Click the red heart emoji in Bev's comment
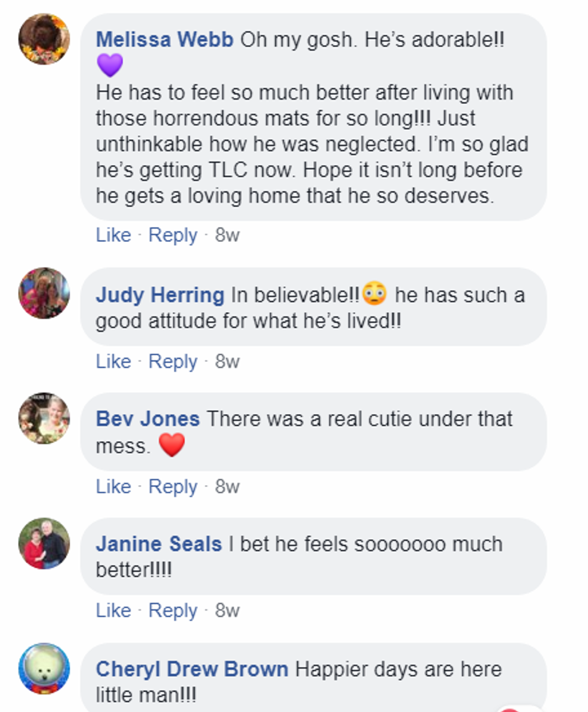The height and width of the screenshot is (712, 588). (171, 445)
